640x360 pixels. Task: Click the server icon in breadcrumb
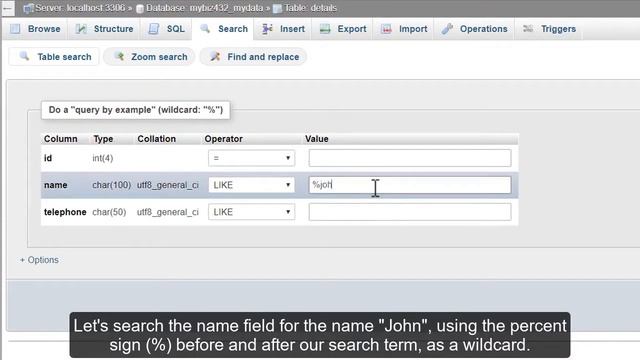pyautogui.click(x=28, y=8)
